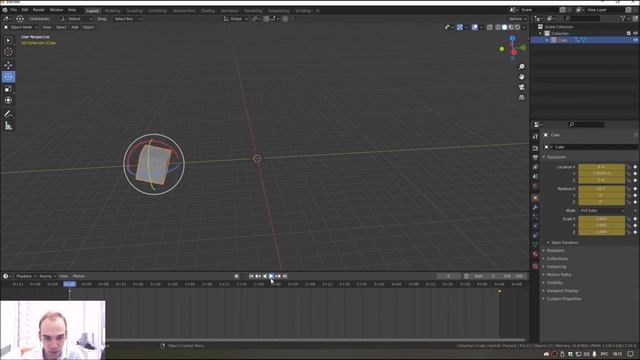Exclude Collection from view layer checkbox
The image size is (640, 360).
(629, 33)
